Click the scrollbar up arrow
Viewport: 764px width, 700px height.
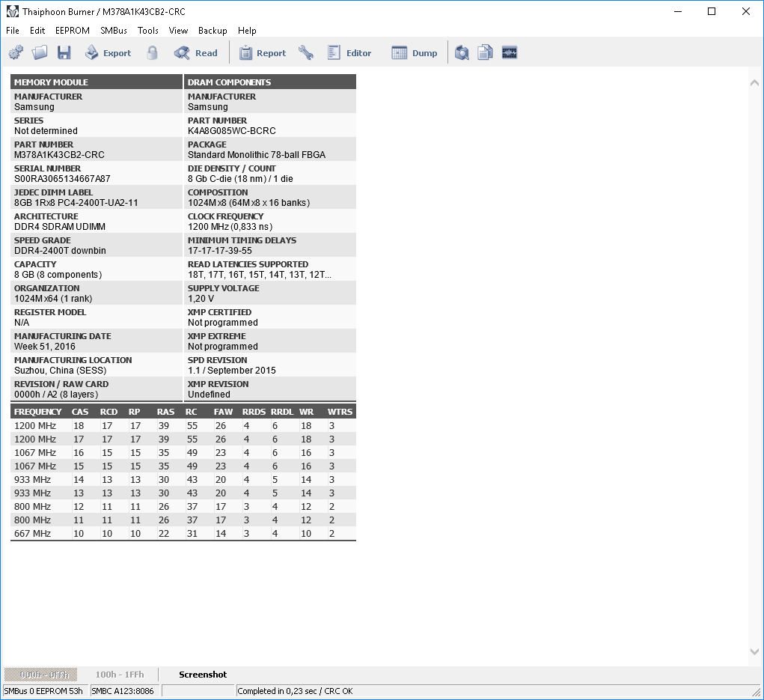[754, 83]
